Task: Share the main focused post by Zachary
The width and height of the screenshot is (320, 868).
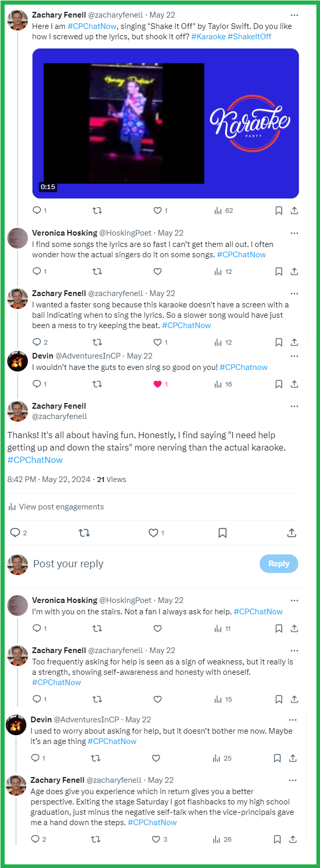Action: 292,533
